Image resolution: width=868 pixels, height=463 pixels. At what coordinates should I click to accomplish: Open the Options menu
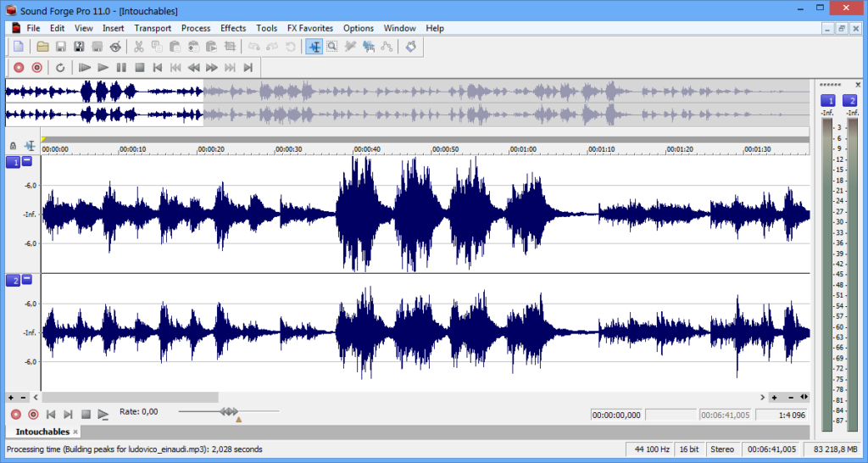(359, 28)
